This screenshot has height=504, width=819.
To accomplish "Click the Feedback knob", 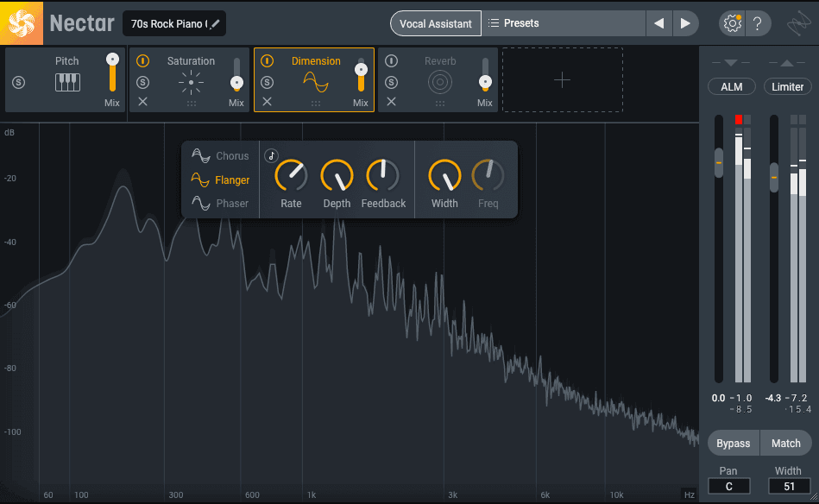I will (383, 175).
